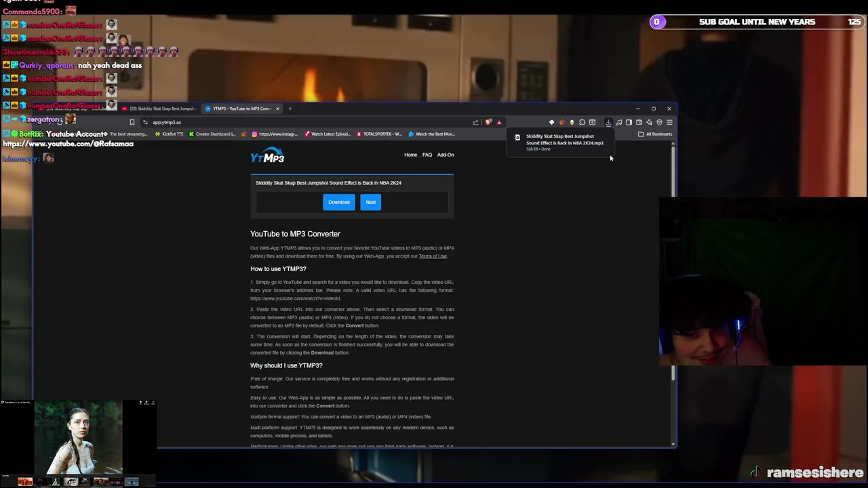Click the YouTube to MP3 Converter heading
Image resolution: width=868 pixels, height=488 pixels.
tap(295, 234)
